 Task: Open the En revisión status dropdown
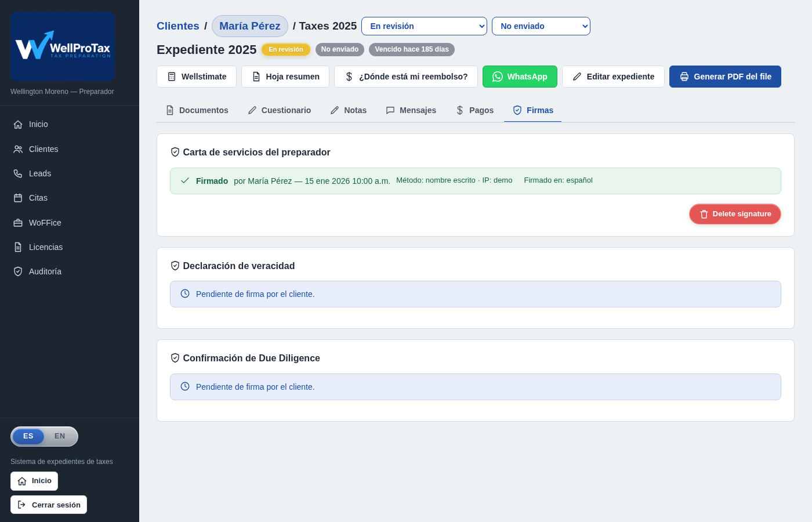pyautogui.click(x=424, y=26)
